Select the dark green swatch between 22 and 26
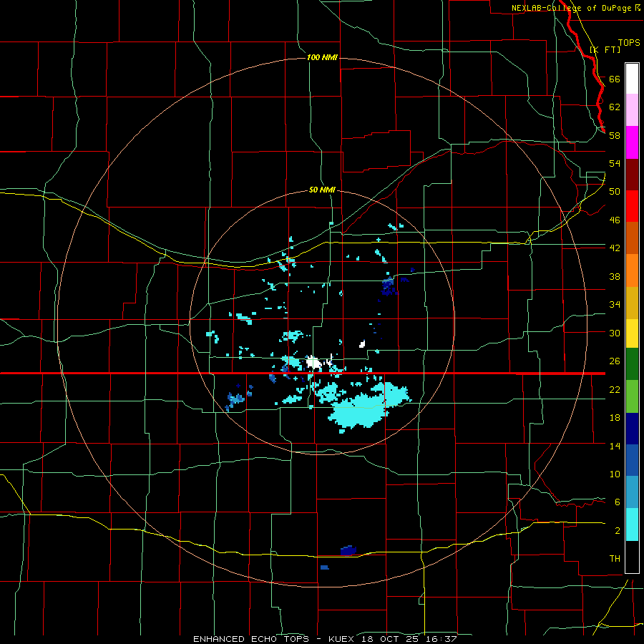Image resolution: width=644 pixels, height=644 pixels. tap(632, 364)
